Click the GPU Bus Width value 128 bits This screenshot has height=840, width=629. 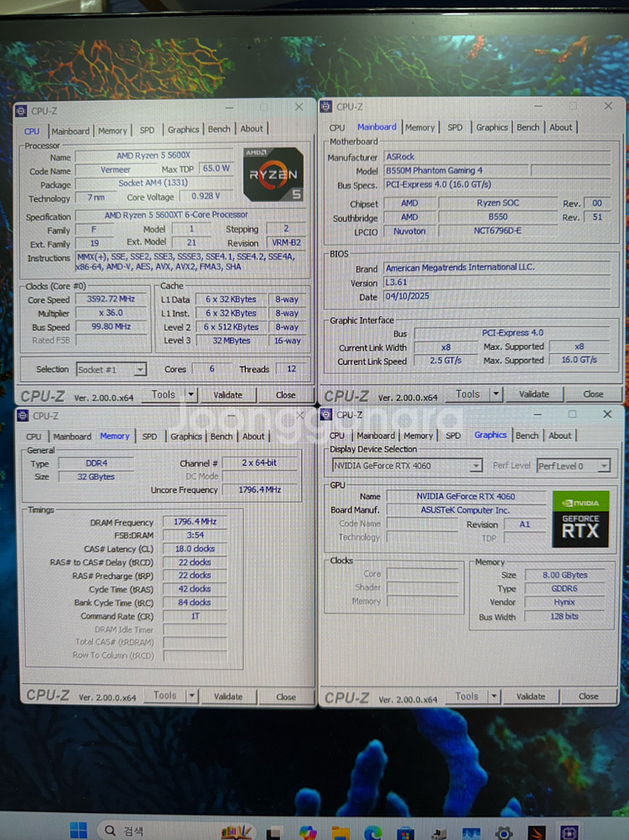coord(564,616)
